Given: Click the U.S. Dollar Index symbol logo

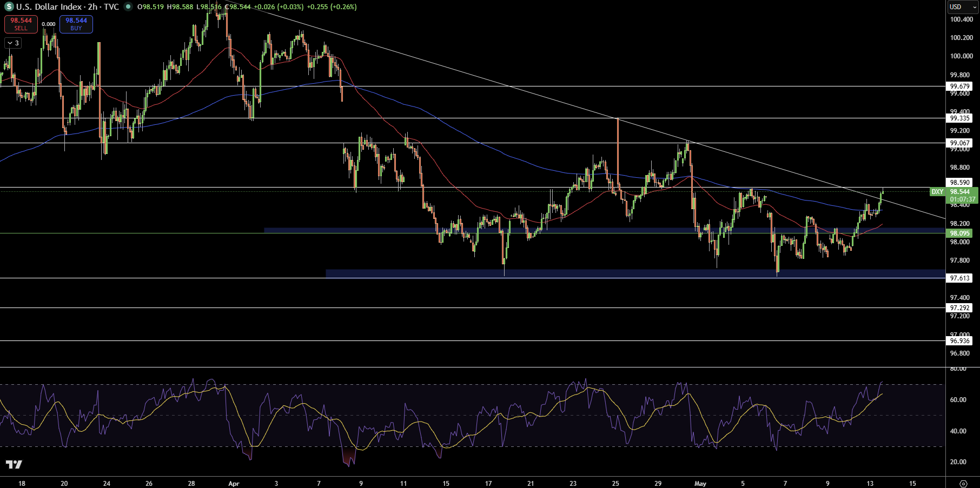Looking at the screenshot, I should point(9,7).
